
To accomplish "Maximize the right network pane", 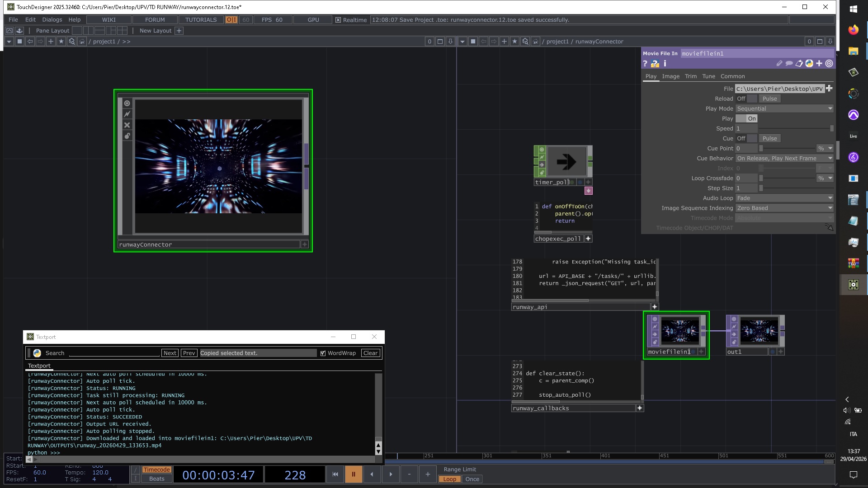I will (x=820, y=42).
